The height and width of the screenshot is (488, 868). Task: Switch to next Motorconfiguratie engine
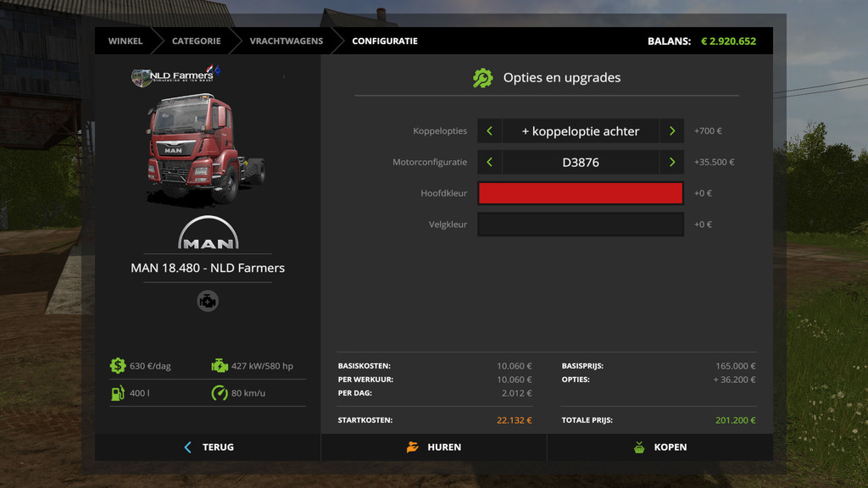[x=672, y=162]
